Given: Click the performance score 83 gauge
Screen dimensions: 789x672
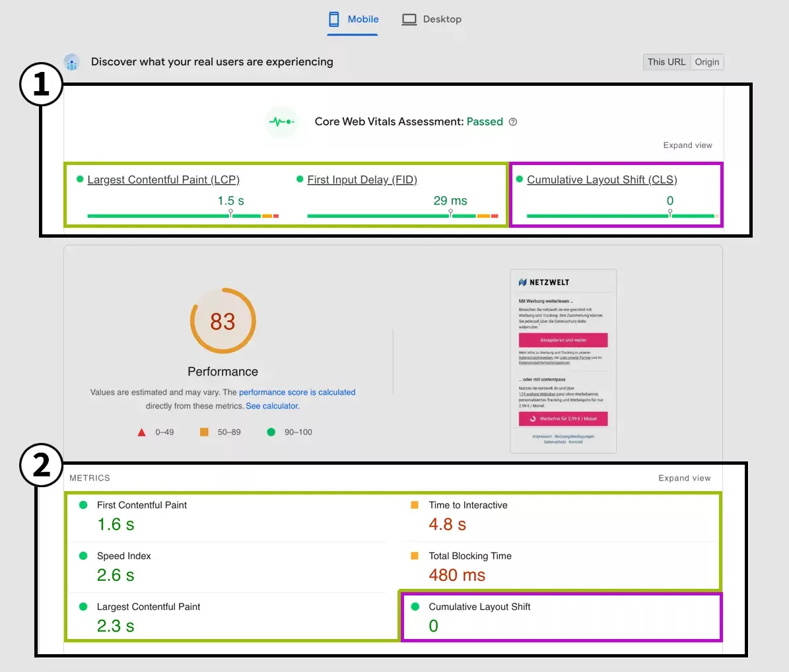Looking at the screenshot, I should [x=223, y=321].
